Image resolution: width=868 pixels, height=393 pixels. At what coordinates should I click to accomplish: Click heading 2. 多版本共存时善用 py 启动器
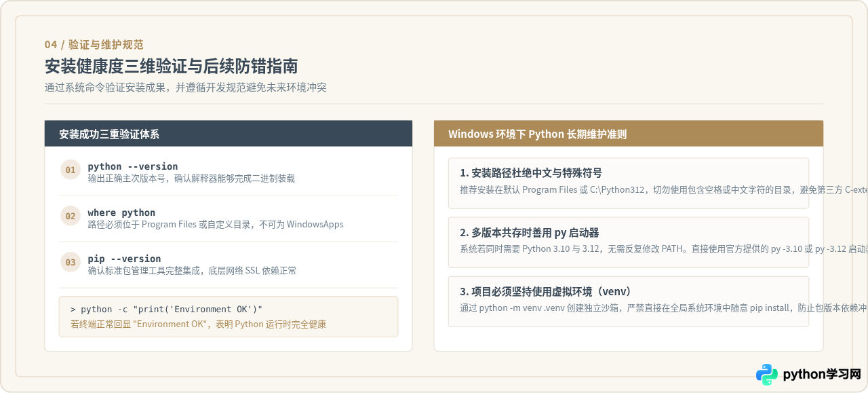pyautogui.click(x=529, y=232)
